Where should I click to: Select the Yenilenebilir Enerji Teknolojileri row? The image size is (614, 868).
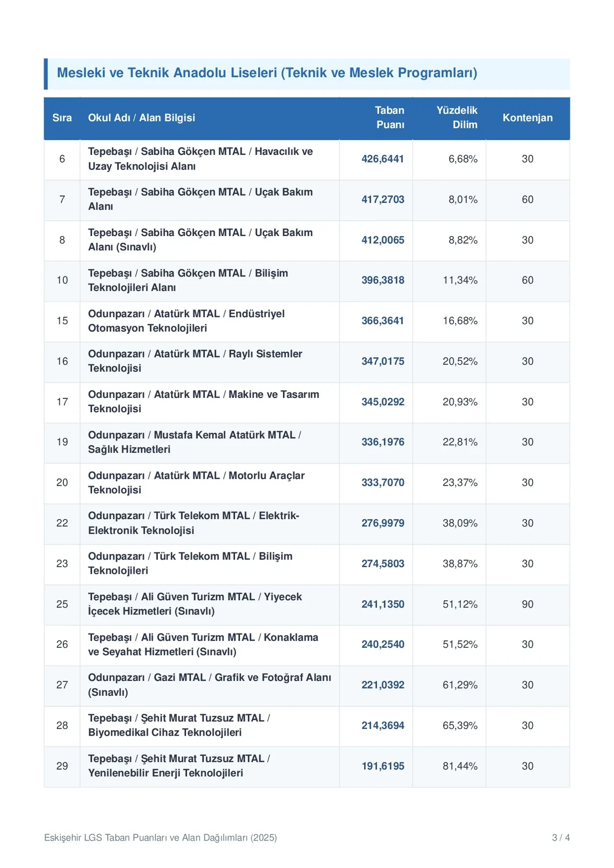coord(307,766)
